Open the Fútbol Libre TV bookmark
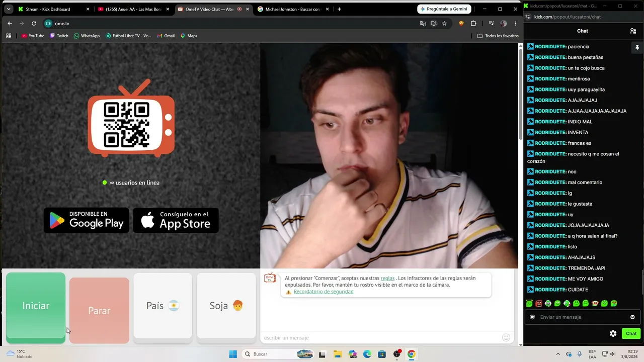This screenshot has width=644, height=362. point(128,36)
